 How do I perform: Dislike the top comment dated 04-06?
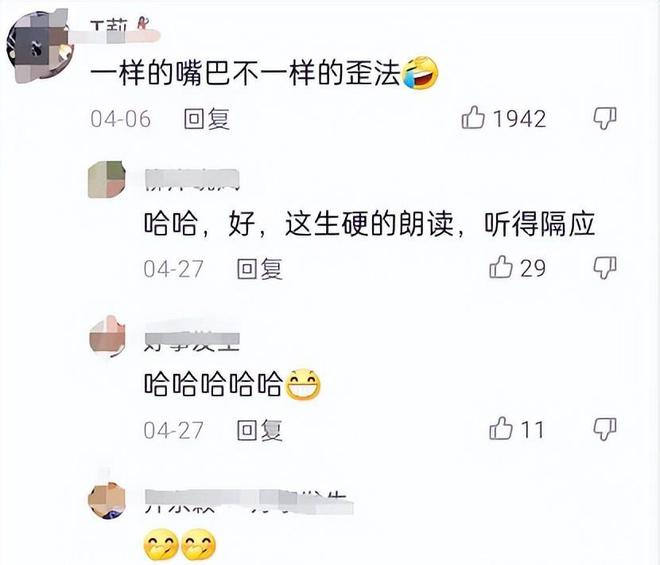pos(605,118)
